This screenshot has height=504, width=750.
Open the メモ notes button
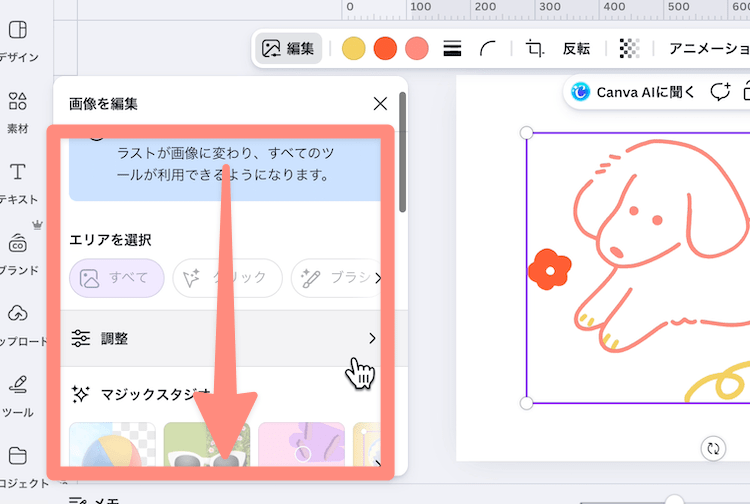point(94,500)
